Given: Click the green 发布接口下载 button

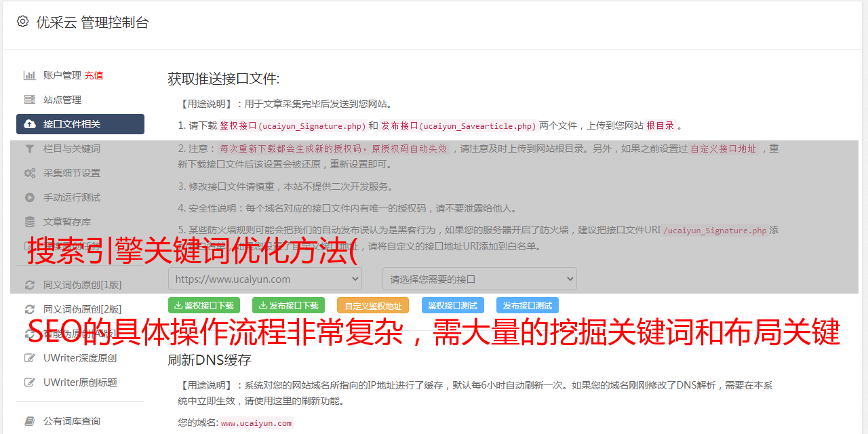Looking at the screenshot, I should tap(288, 305).
